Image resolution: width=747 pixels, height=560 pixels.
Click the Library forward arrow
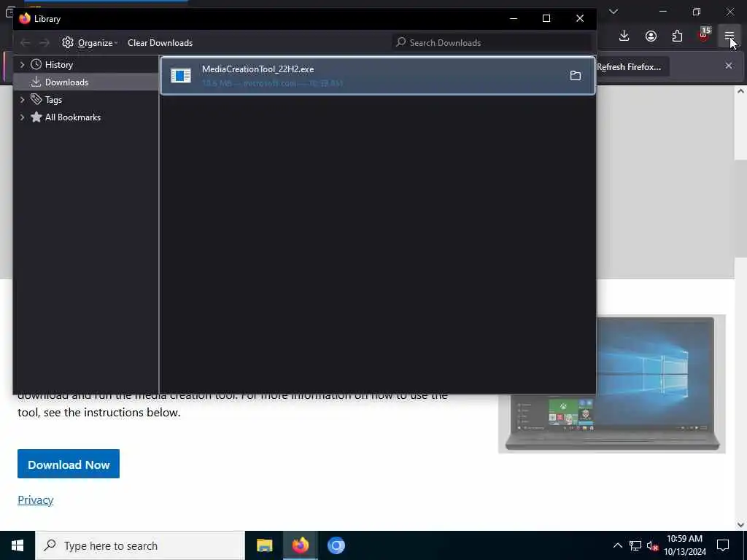tap(44, 43)
